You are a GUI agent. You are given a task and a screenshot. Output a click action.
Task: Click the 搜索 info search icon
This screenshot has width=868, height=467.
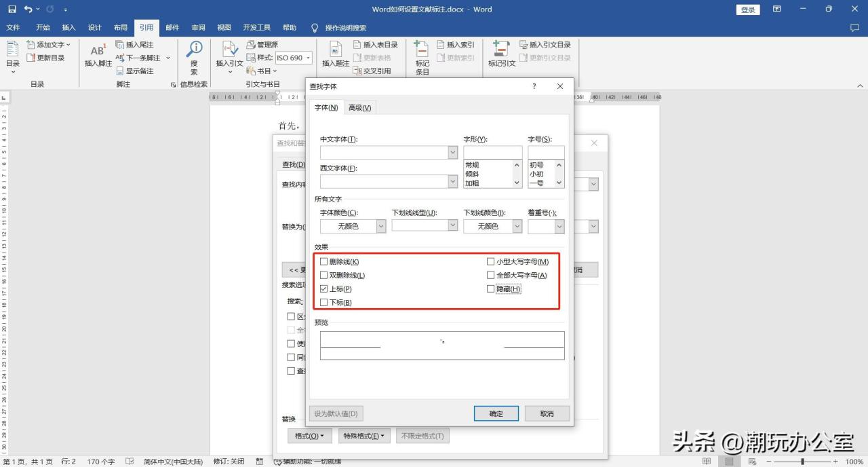click(194, 58)
